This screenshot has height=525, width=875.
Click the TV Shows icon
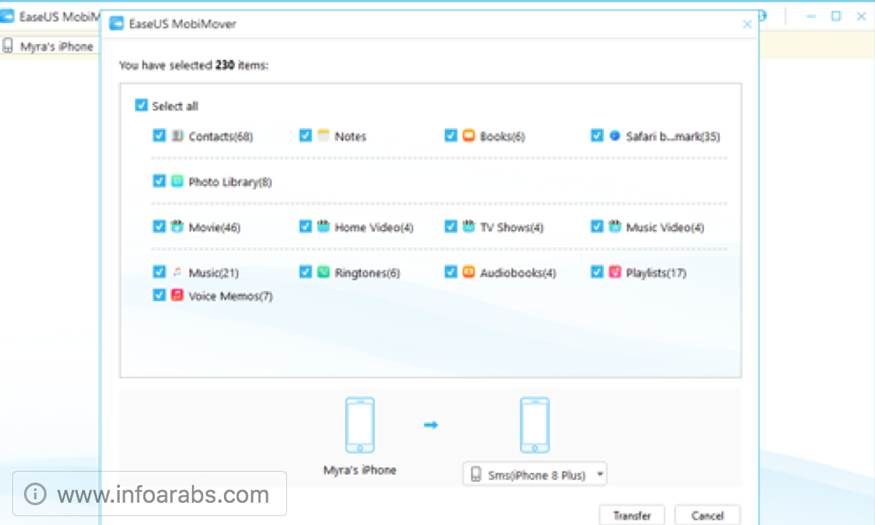(x=469, y=227)
